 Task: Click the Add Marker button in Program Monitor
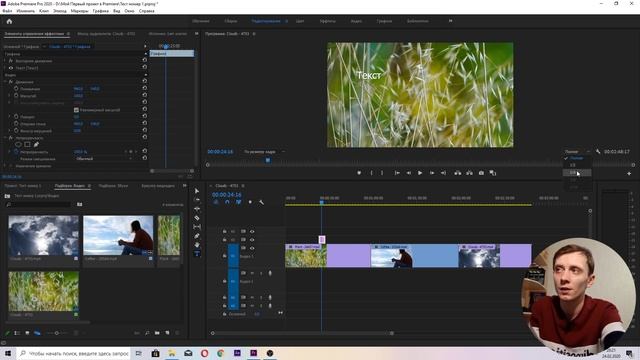(x=359, y=173)
